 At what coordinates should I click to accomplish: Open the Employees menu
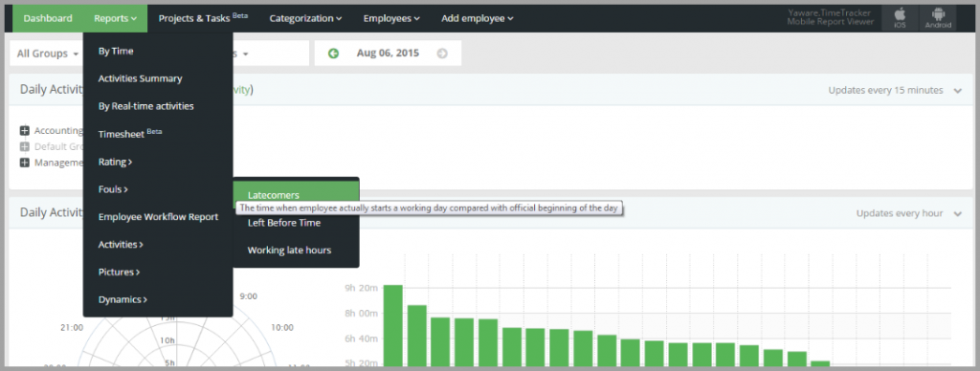(x=391, y=19)
